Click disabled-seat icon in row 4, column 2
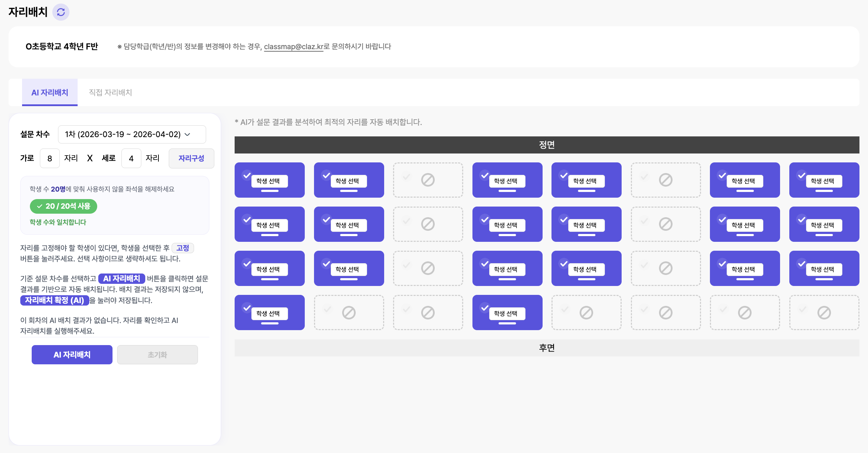868x453 pixels. [x=349, y=313]
